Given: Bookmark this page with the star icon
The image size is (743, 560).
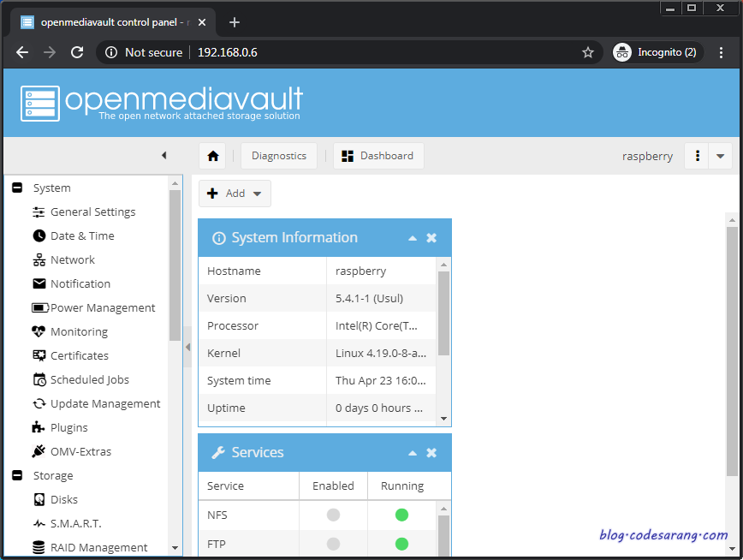Looking at the screenshot, I should 587,52.
